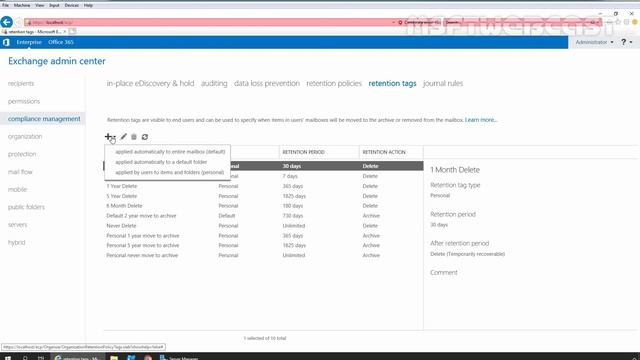Click the plus new retention tag icon
This screenshot has width=640, height=360.
tap(108, 137)
